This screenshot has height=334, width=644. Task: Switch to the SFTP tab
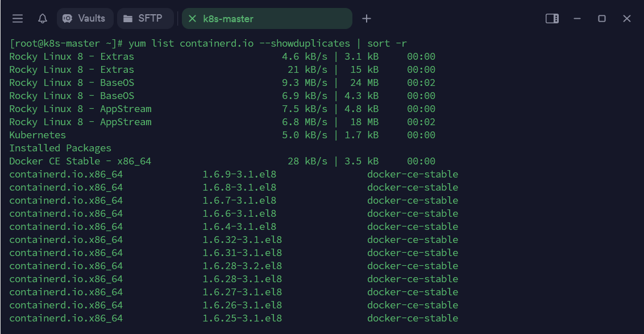[144, 19]
